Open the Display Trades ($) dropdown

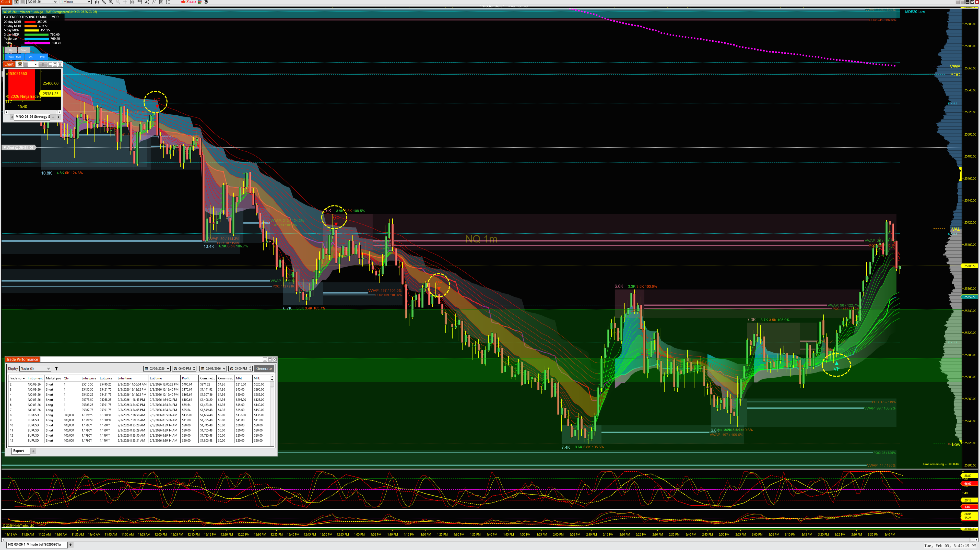pyautogui.click(x=35, y=368)
